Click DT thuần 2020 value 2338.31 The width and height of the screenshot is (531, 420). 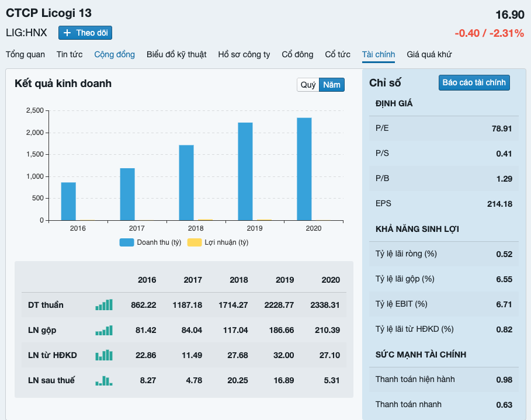(x=325, y=305)
